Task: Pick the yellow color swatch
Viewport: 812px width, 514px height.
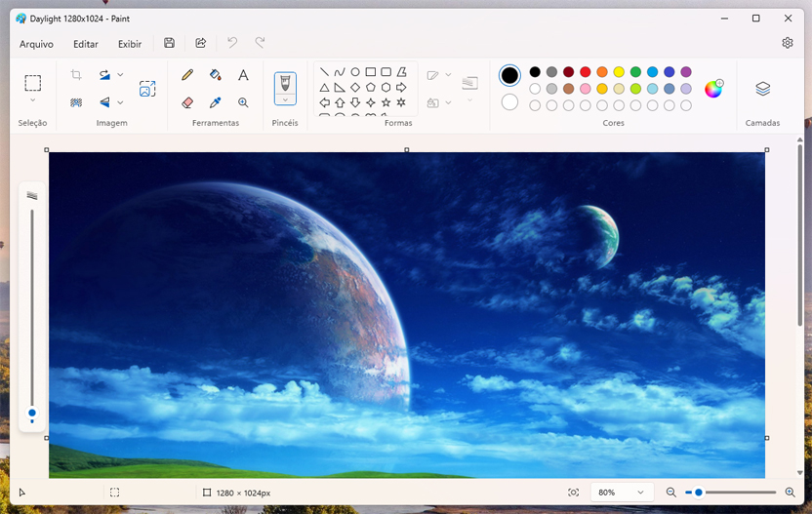Action: 619,72
